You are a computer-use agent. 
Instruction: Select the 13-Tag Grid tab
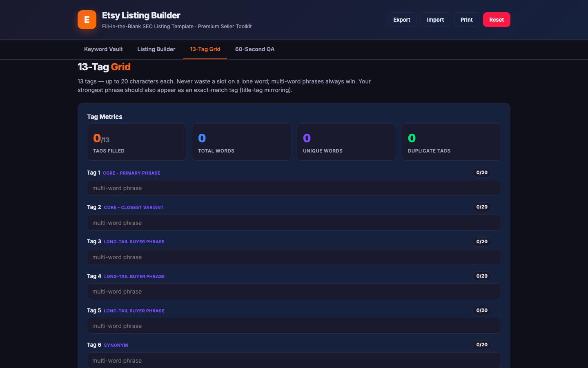pyautogui.click(x=205, y=49)
